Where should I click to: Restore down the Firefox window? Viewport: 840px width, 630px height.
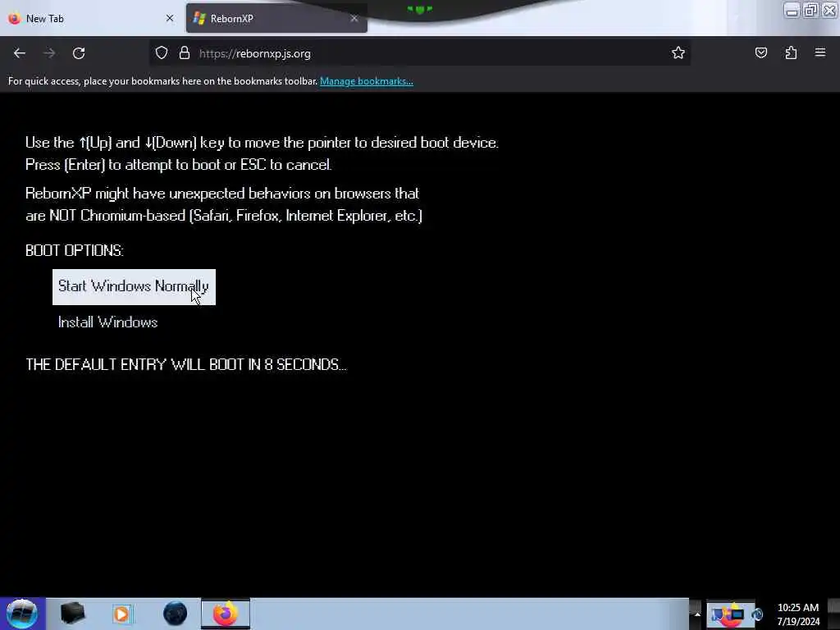(x=810, y=10)
